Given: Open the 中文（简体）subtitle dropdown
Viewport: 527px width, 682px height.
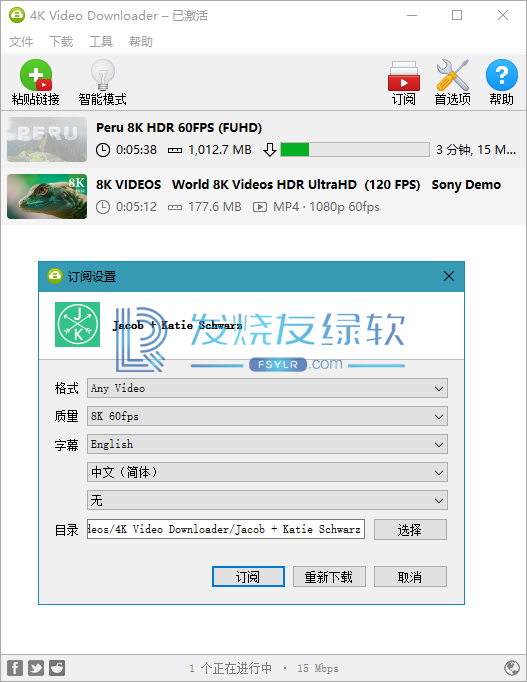Looking at the screenshot, I should pyautogui.click(x=267, y=472).
